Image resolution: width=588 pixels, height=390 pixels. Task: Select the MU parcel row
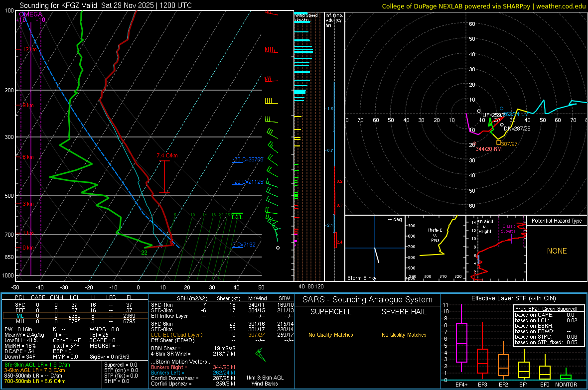coord(75,321)
